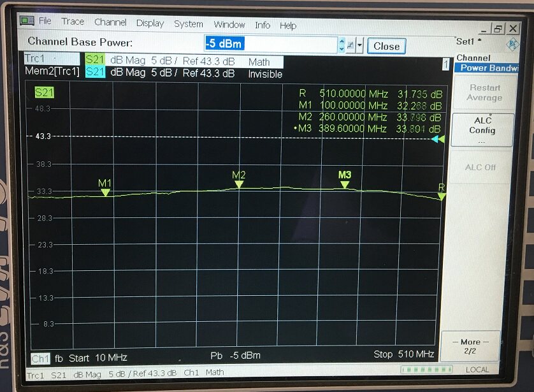Image resolution: width=534 pixels, height=392 pixels.
Task: Click the cyan S21 label on Mem2 line
Action: pyautogui.click(x=95, y=72)
